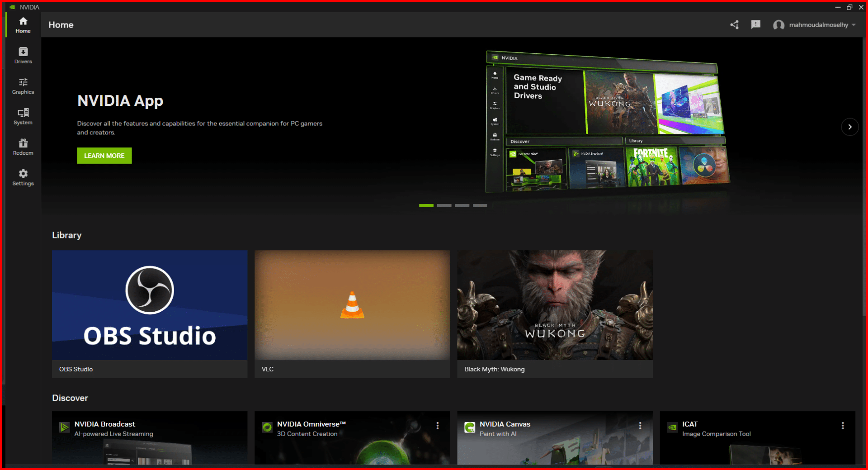Open the Drivers section
This screenshot has width=868, height=470.
[x=23, y=56]
